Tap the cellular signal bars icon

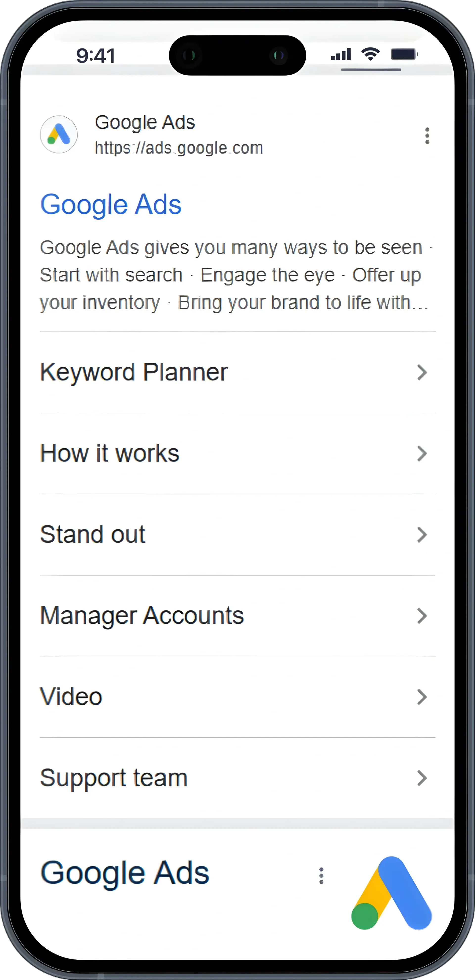point(341,55)
